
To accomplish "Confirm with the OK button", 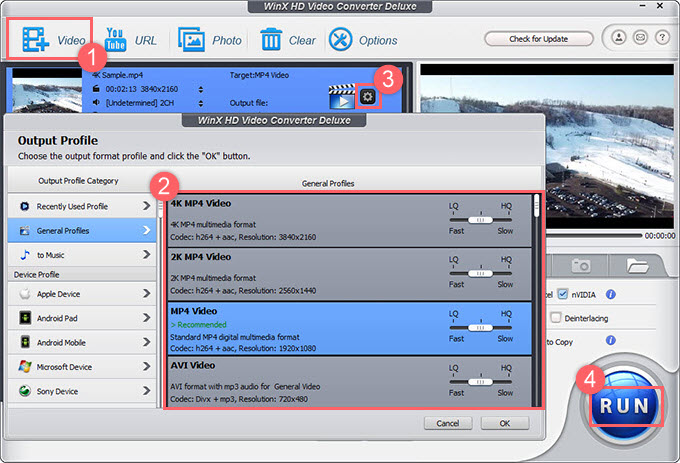I will pyautogui.click(x=505, y=423).
